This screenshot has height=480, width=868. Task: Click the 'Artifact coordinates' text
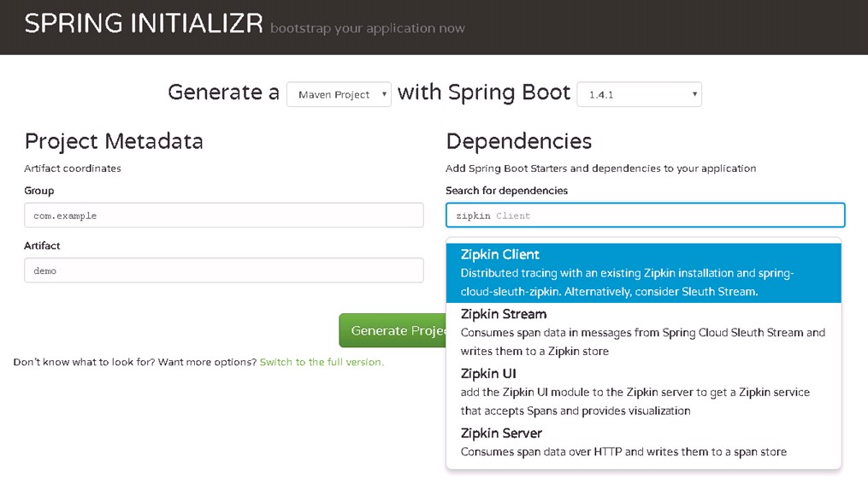click(x=73, y=169)
